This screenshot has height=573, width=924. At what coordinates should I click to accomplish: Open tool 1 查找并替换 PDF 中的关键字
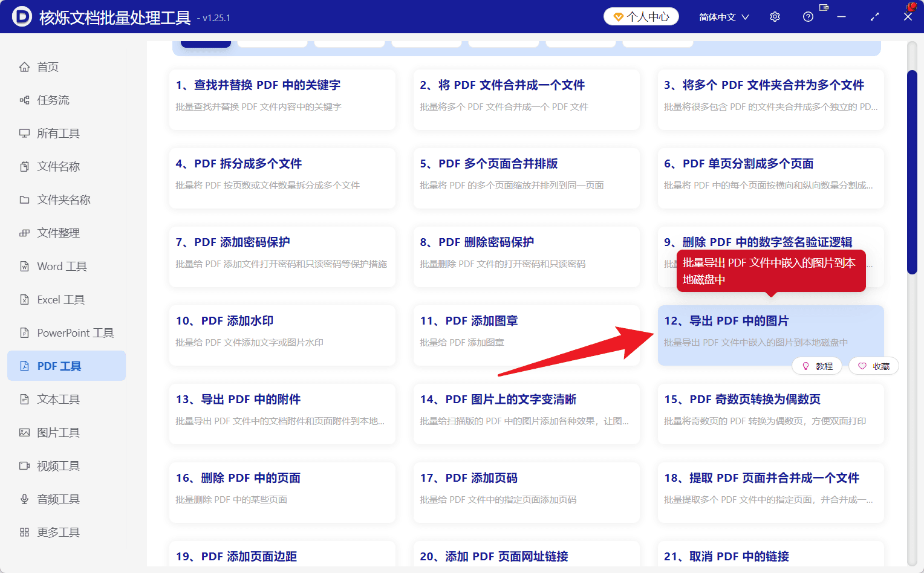(x=282, y=100)
